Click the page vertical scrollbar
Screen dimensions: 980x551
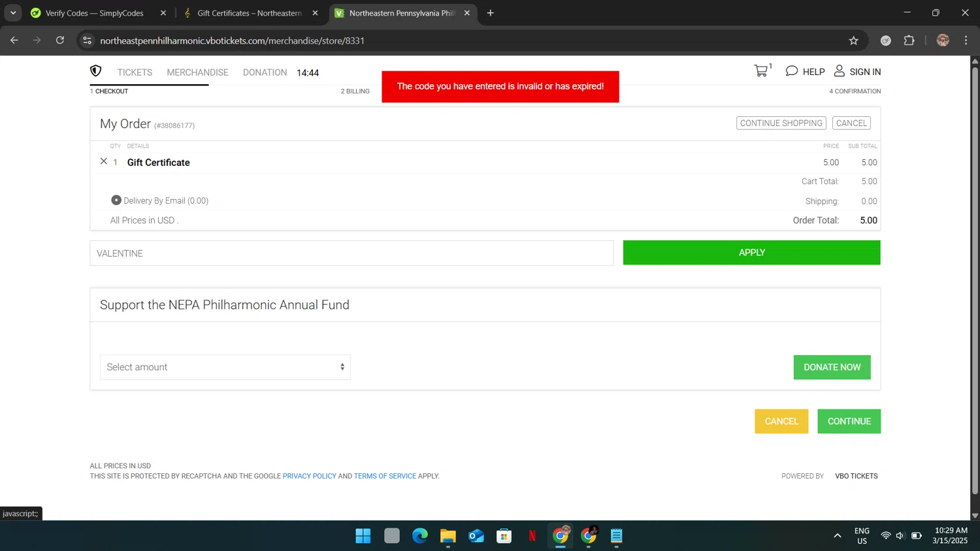(x=975, y=281)
